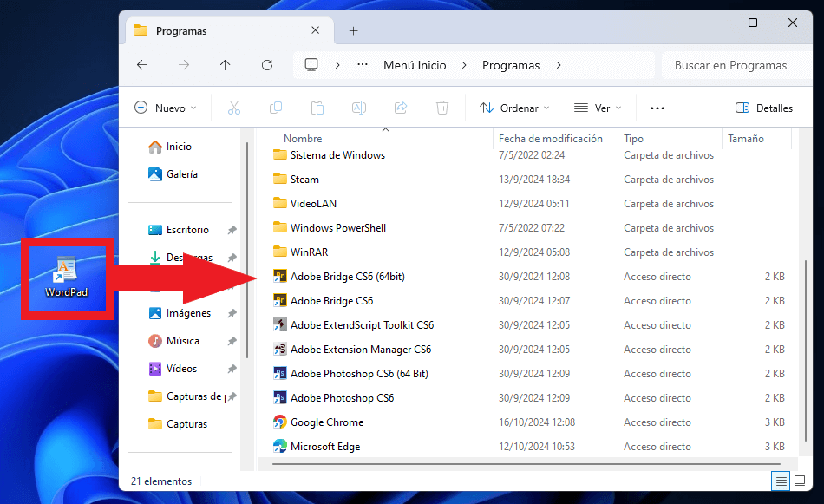
Task: Show hidden breadcrumb folders ellipsis
Action: click(363, 65)
